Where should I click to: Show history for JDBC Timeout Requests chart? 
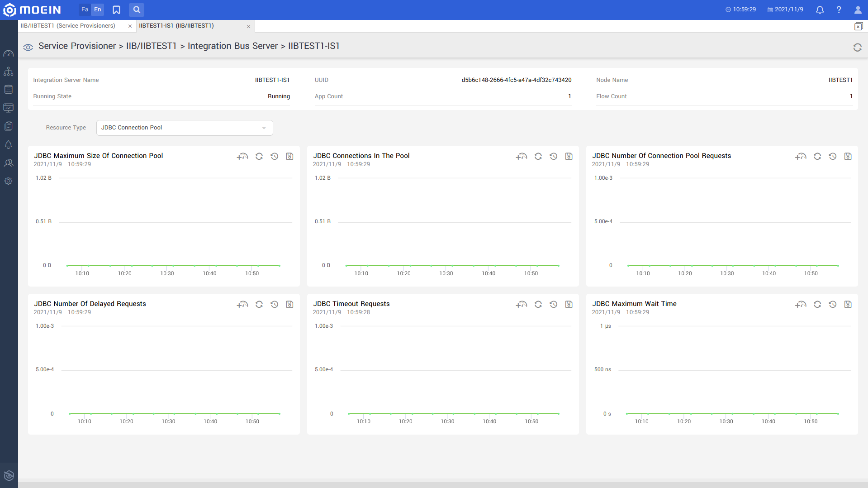[x=553, y=304]
